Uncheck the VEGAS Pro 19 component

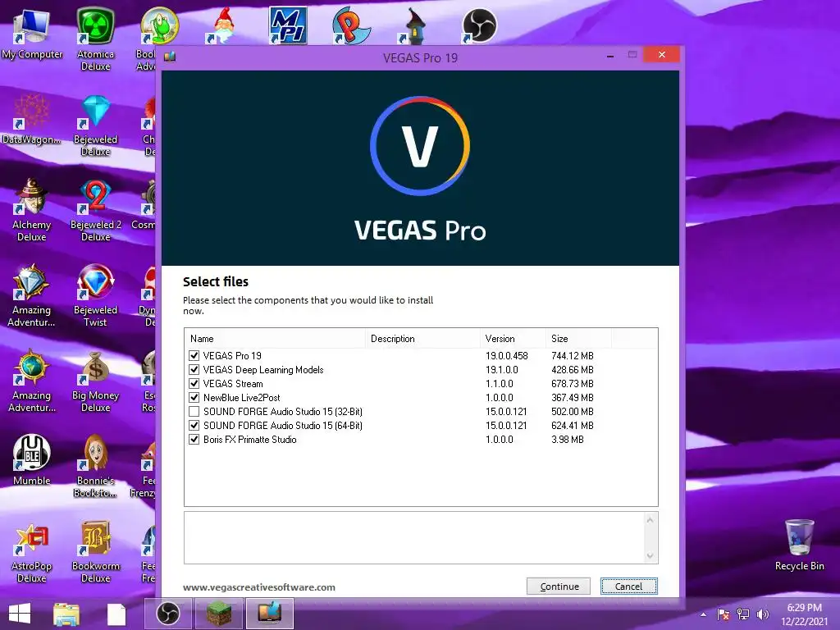coord(194,356)
